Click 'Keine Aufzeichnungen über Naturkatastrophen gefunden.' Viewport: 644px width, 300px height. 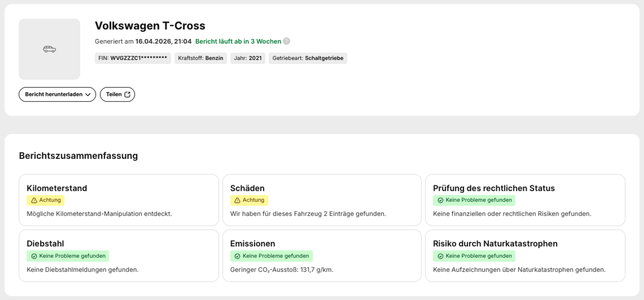coord(519,270)
